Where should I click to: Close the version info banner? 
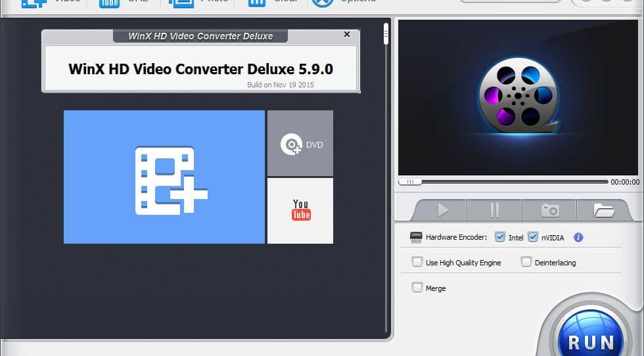tap(347, 35)
